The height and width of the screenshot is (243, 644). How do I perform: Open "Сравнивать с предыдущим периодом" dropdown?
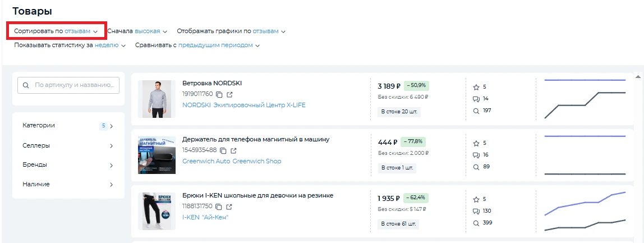coord(197,45)
